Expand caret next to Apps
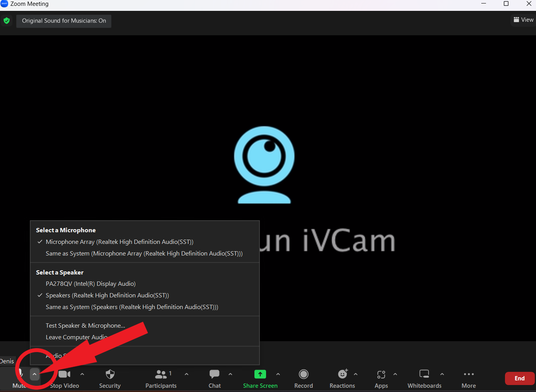This screenshot has width=536, height=392. 395,374
